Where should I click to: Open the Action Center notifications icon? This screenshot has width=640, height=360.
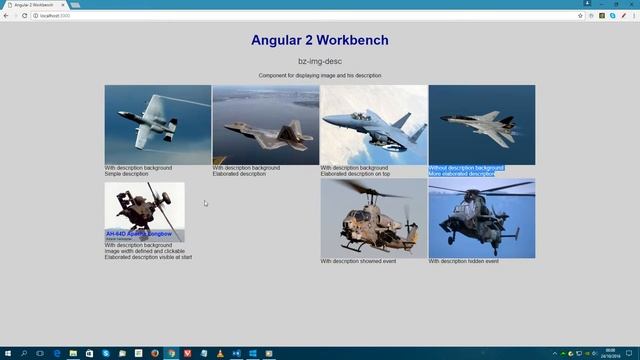(x=629, y=353)
